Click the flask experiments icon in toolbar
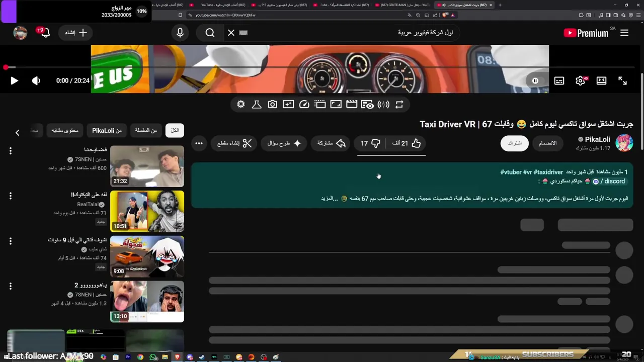 point(257,104)
